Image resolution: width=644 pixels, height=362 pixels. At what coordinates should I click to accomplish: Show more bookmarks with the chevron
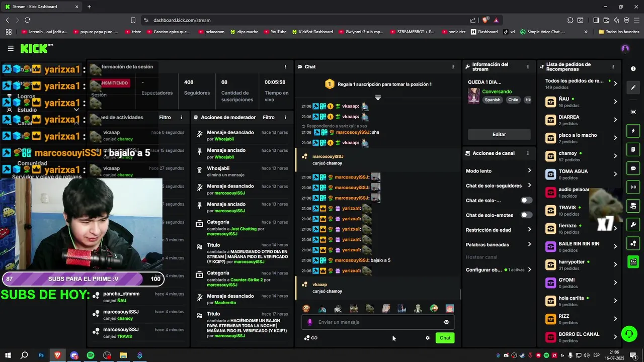pos(586,32)
